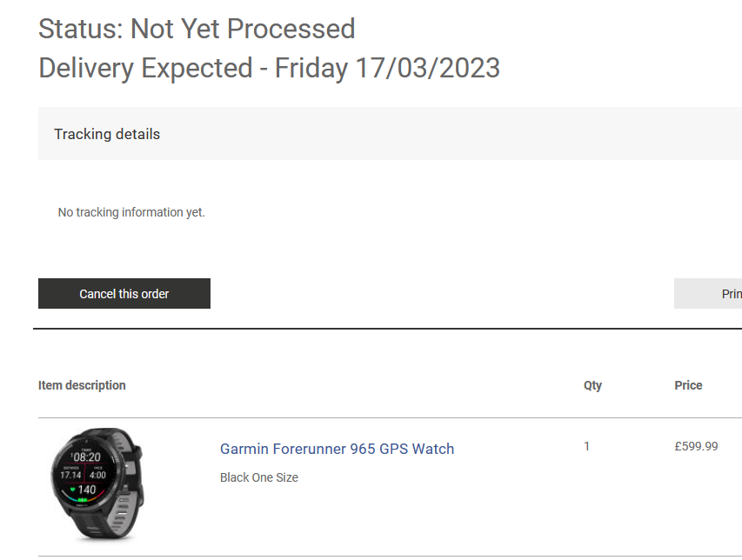
Task: Click the £599.99 price value
Action: pos(696,446)
